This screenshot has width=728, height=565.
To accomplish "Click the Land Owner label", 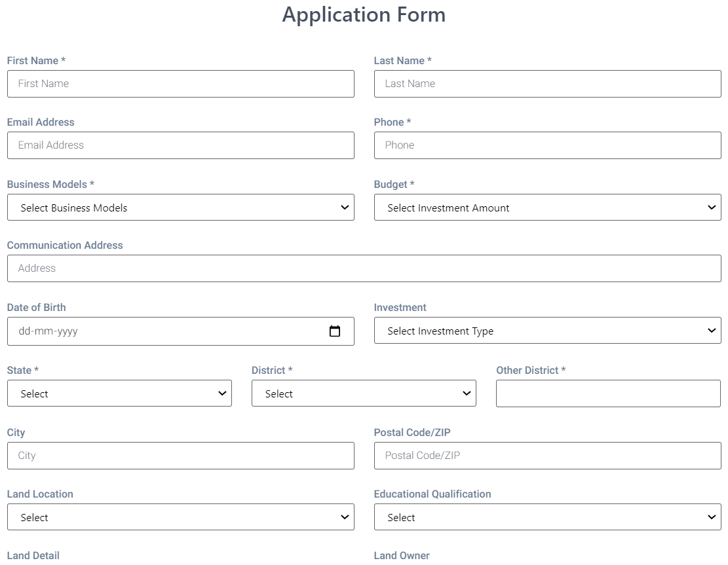I will 402,555.
